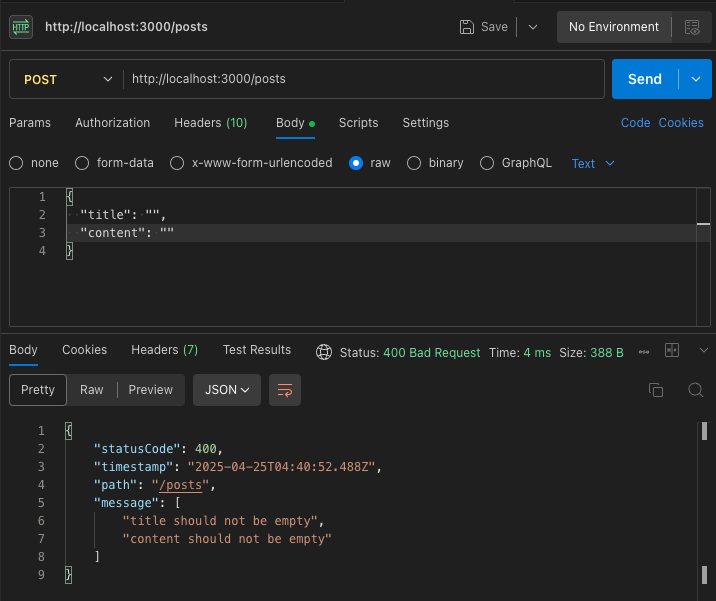Click the Send button
Image resolution: width=716 pixels, height=601 pixels.
coord(645,79)
